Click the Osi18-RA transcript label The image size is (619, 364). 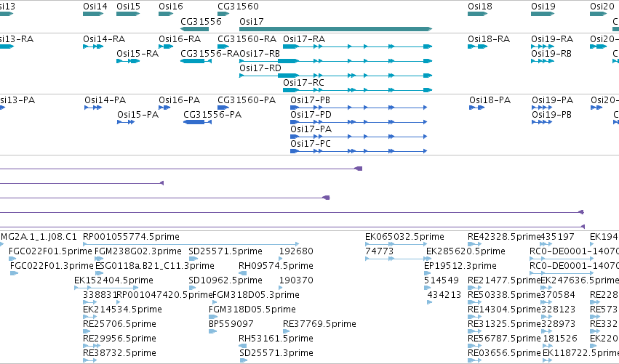click(489, 39)
